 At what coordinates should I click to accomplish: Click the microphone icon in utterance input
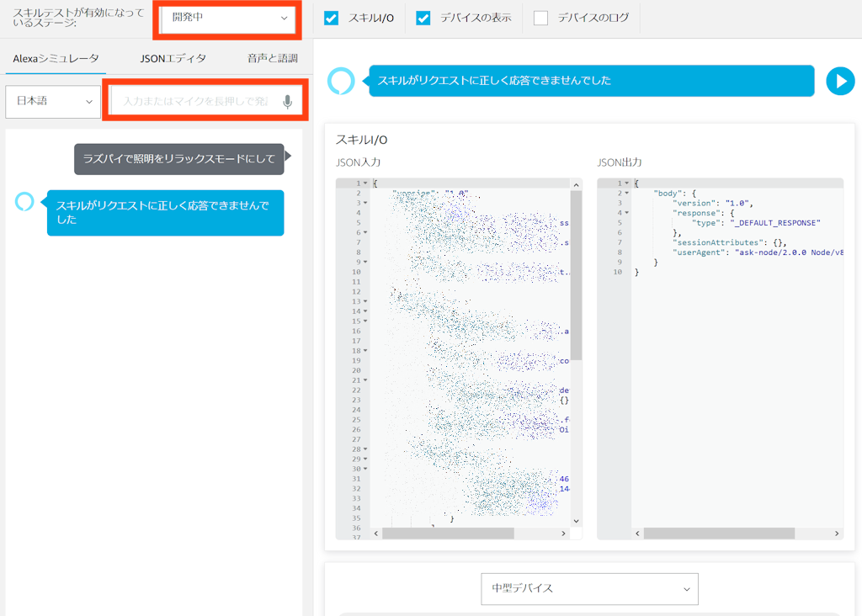(287, 102)
